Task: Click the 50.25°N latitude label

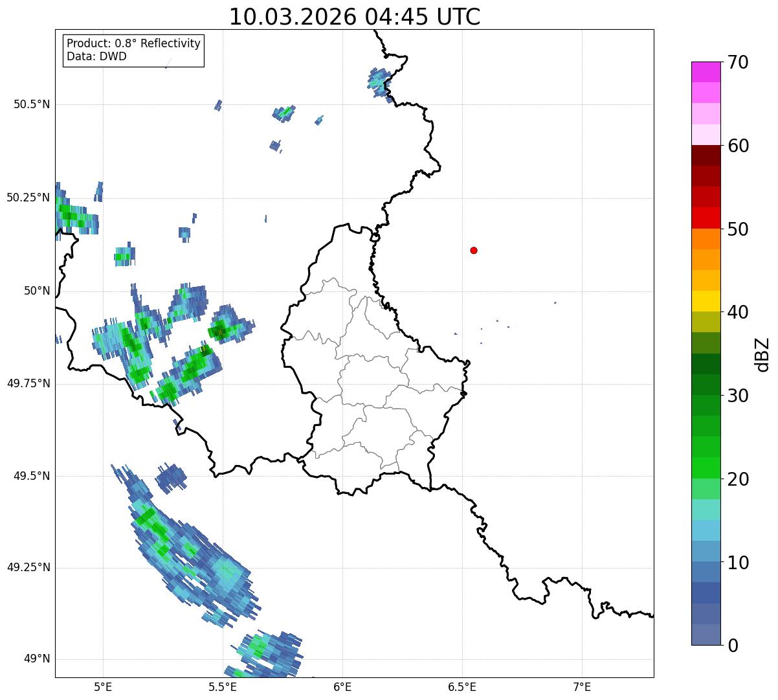Action: pos(28,198)
